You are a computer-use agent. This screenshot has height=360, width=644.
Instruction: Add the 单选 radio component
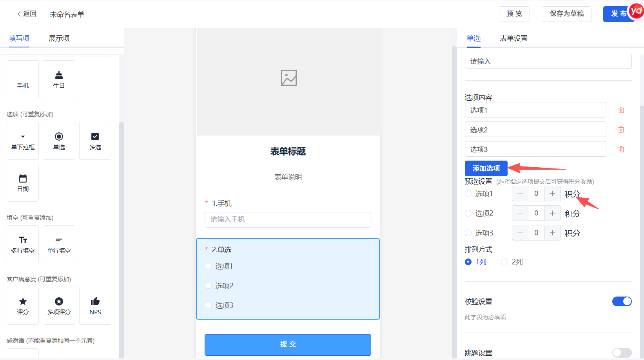point(59,141)
